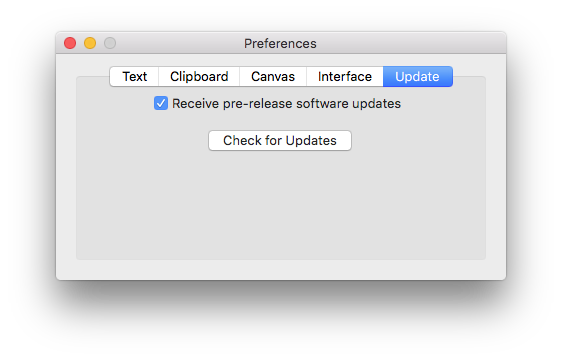
Task: Click the 'Receive pre-release software updates' label
Action: pos(286,104)
